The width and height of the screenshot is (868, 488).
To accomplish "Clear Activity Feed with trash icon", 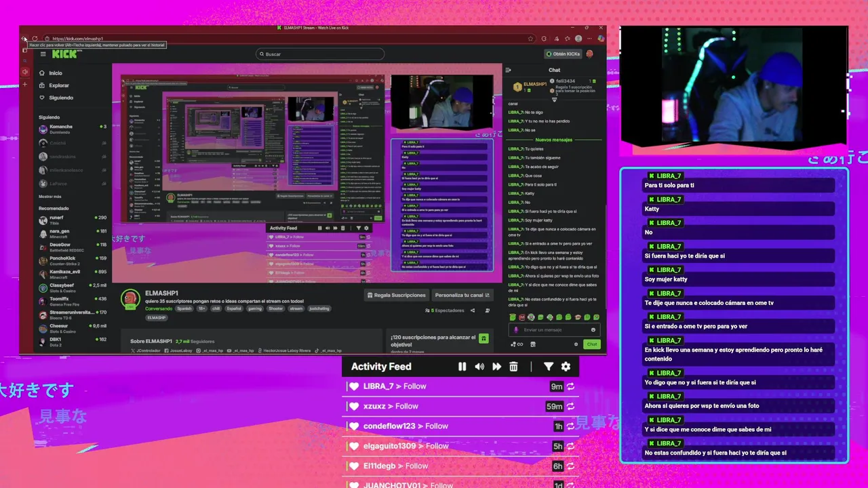I will point(513,367).
